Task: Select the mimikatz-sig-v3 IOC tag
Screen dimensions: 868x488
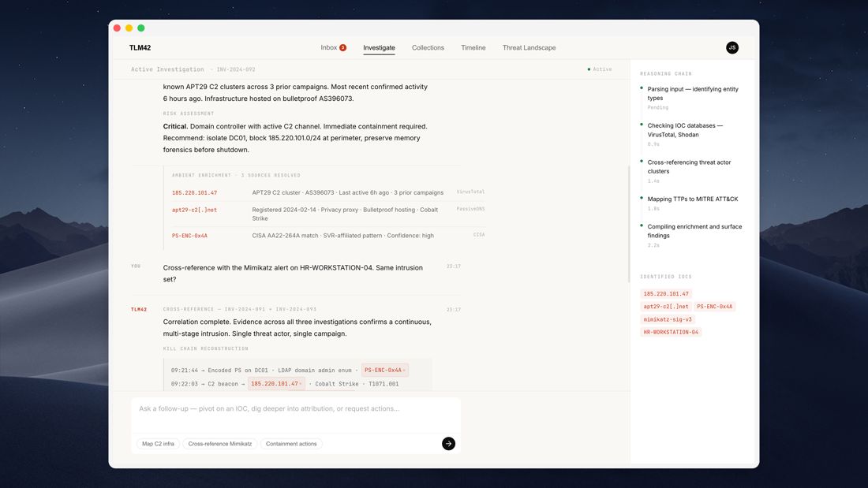Action: (x=668, y=319)
